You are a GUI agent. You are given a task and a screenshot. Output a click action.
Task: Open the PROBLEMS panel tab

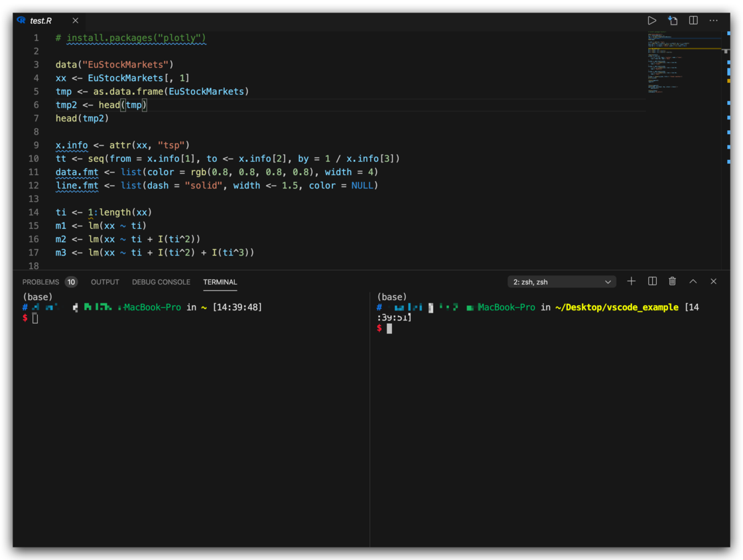[x=41, y=282]
